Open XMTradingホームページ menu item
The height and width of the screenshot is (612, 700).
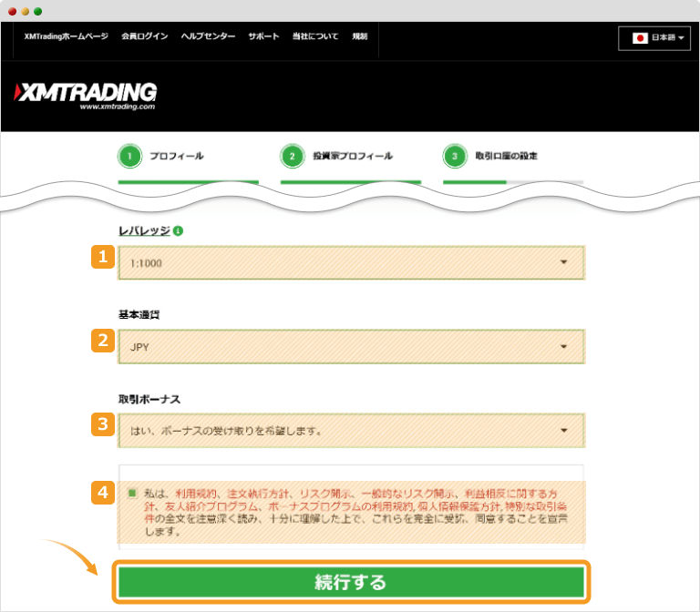[66, 36]
